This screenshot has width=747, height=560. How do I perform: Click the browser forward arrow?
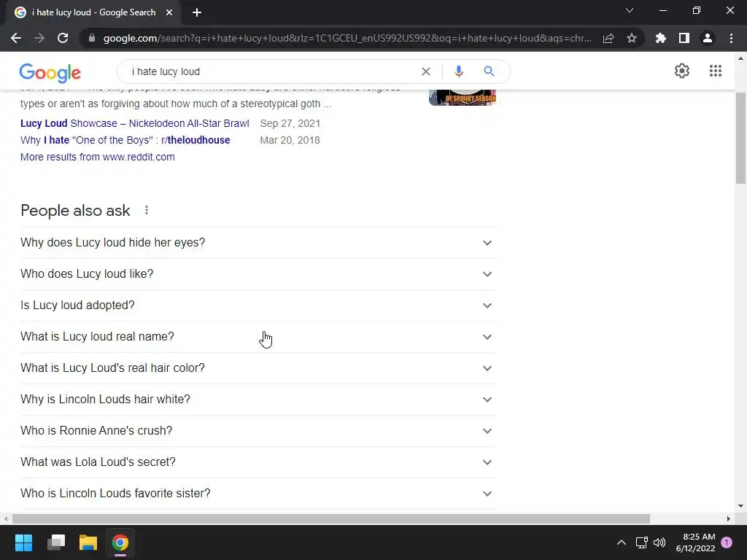(39, 38)
